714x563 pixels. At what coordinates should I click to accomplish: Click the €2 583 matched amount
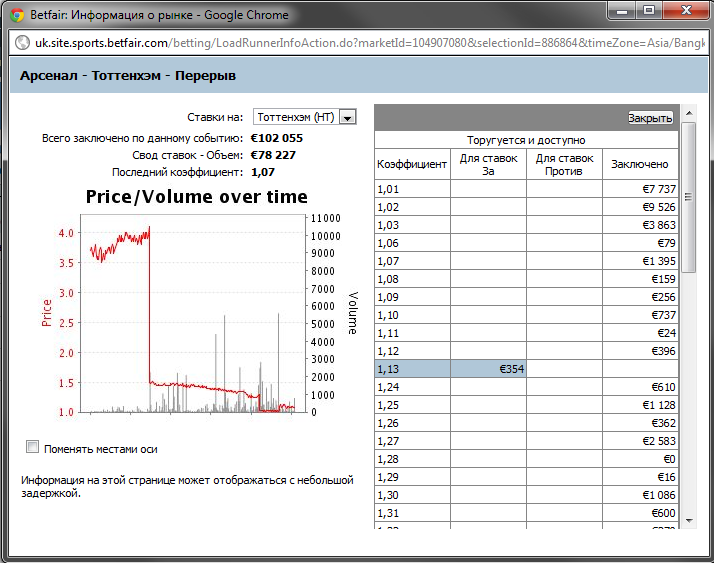(659, 440)
